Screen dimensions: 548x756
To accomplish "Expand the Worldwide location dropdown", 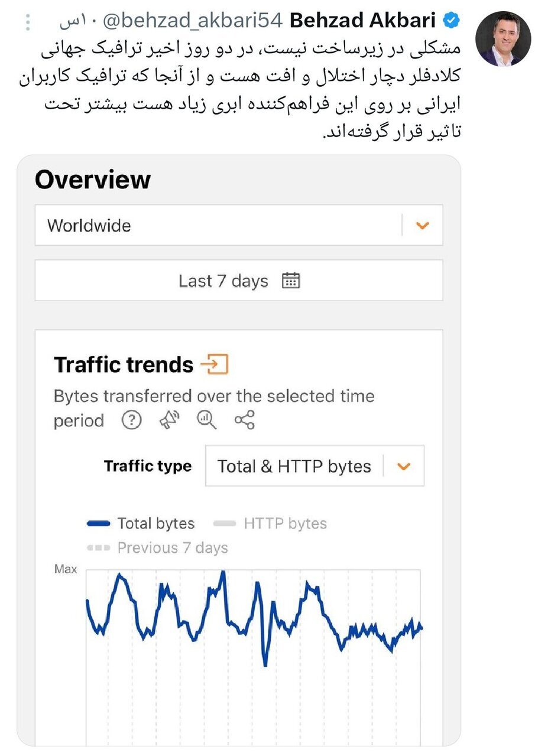I will coord(421,225).
